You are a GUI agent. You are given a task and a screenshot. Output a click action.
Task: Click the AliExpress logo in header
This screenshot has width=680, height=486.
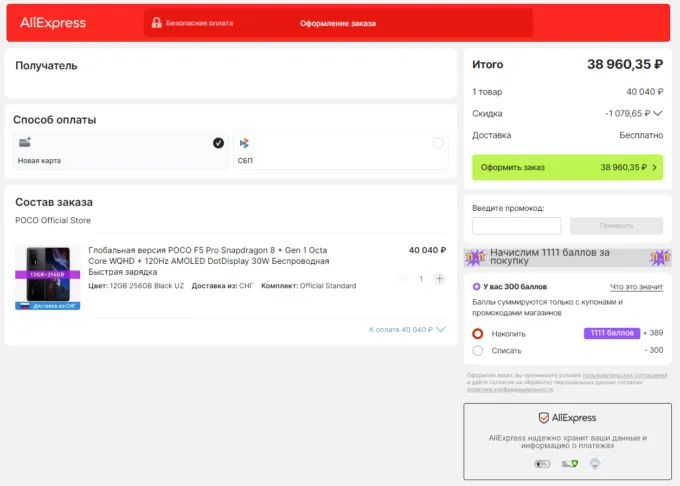53,22
